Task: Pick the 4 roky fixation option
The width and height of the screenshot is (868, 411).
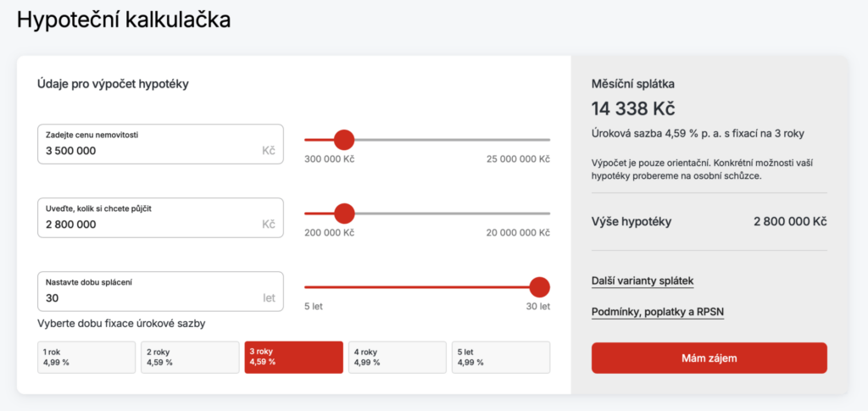Action: [x=397, y=357]
